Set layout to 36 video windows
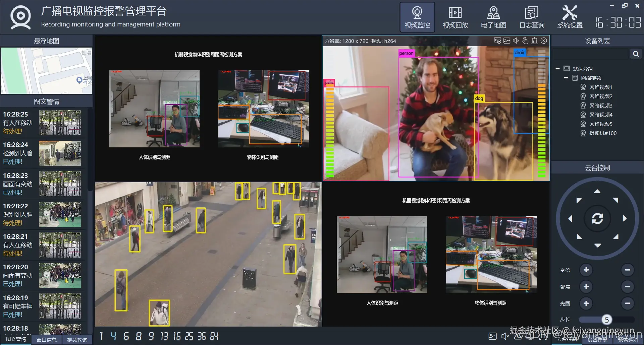The height and width of the screenshot is (345, 644). tap(202, 336)
